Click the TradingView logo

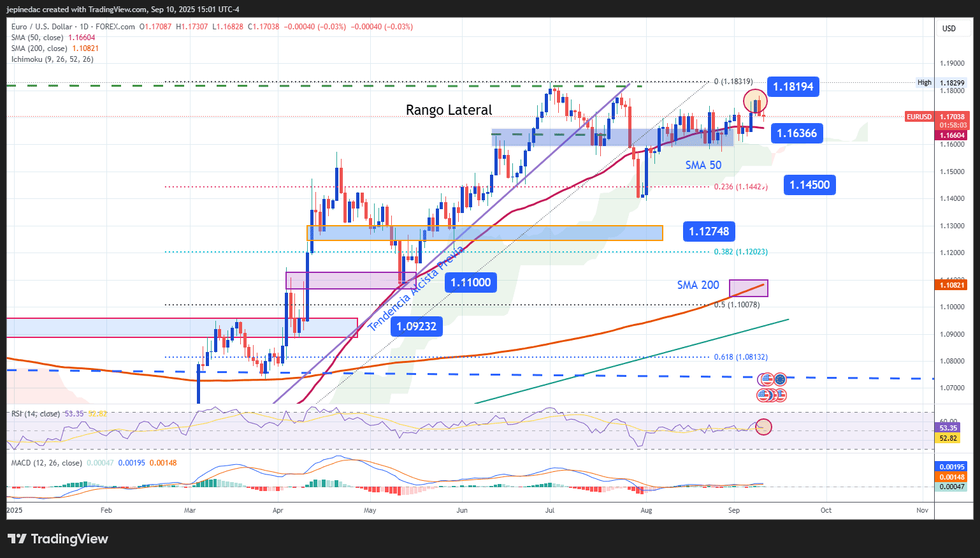61,539
